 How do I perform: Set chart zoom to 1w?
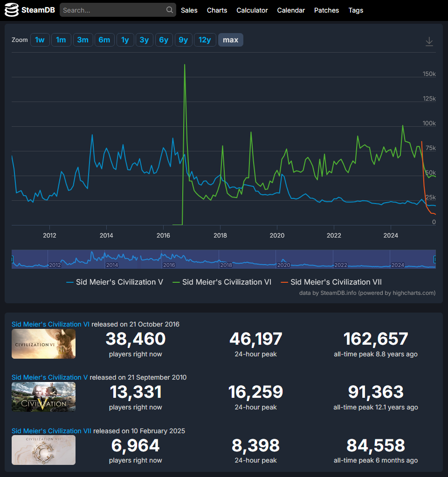[x=40, y=40]
